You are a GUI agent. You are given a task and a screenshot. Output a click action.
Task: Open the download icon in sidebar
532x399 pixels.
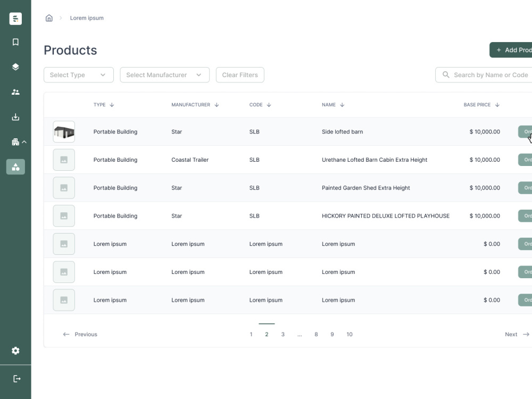coord(15,117)
